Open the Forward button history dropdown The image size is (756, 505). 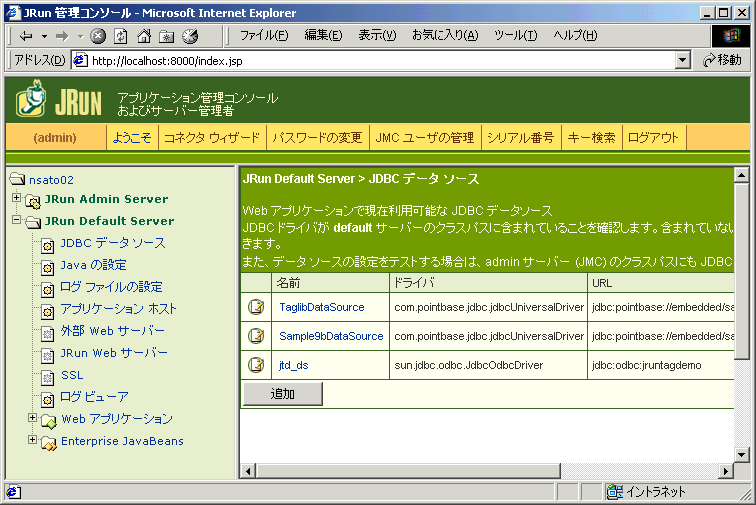pos(80,36)
